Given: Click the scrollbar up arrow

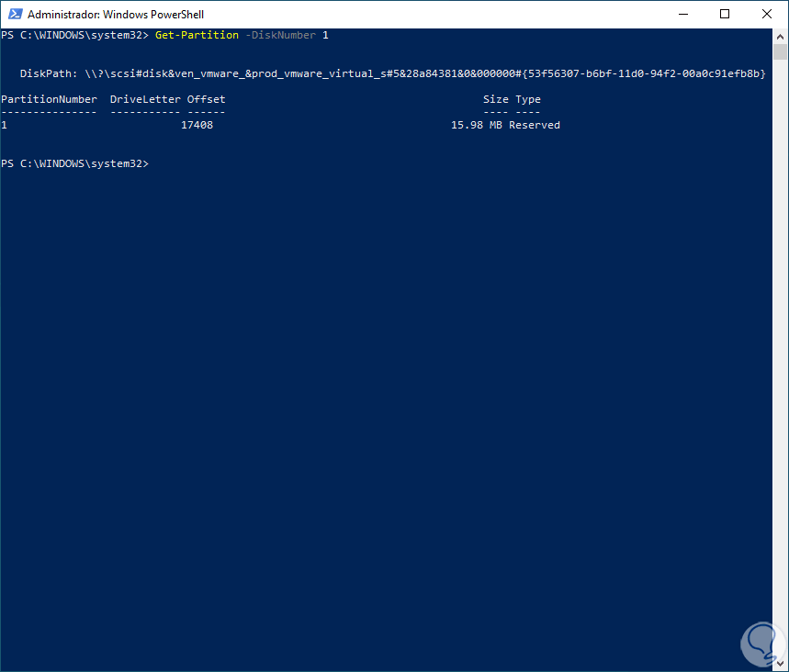Looking at the screenshot, I should click(780, 36).
